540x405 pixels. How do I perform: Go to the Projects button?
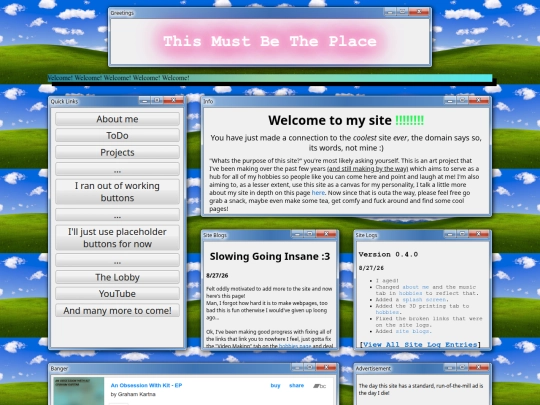117,152
